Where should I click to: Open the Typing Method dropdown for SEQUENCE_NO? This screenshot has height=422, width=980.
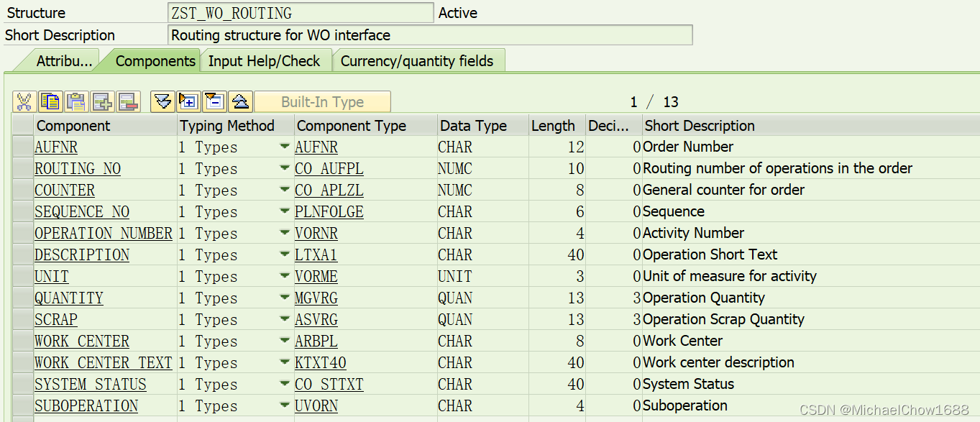pos(285,211)
